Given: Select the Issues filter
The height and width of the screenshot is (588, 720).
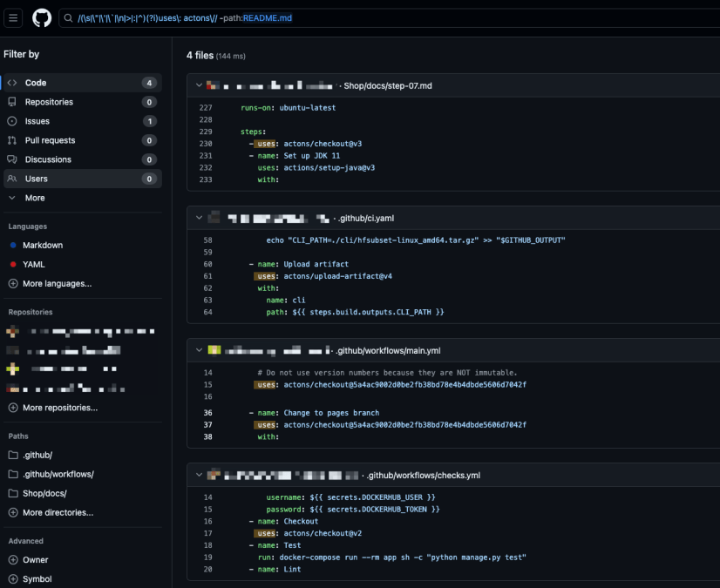Looking at the screenshot, I should tap(83, 121).
